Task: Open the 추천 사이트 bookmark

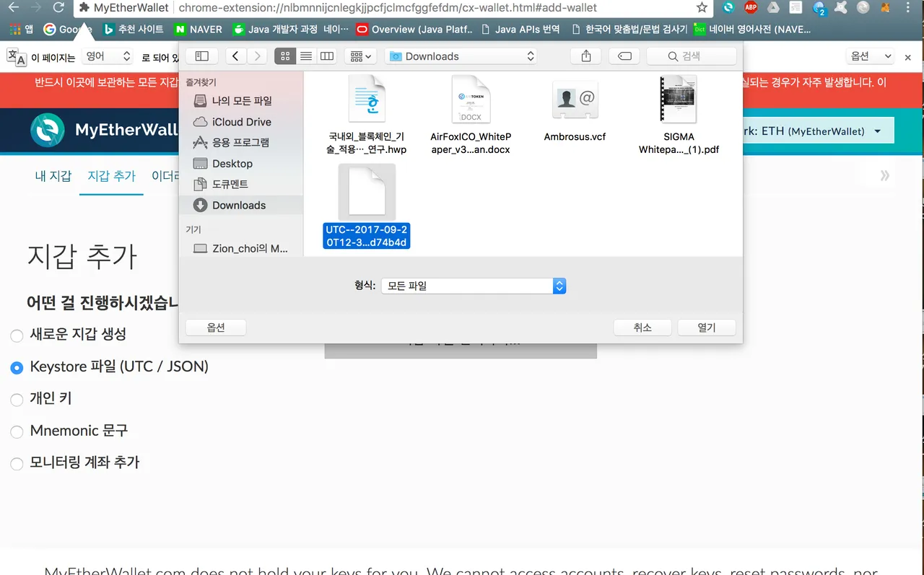Action: [x=134, y=30]
